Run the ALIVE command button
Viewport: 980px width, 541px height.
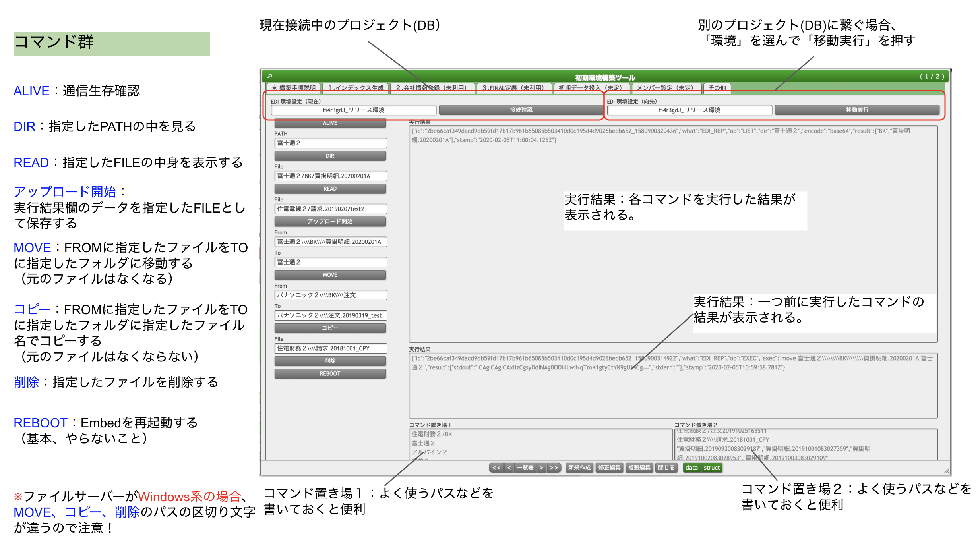330,123
